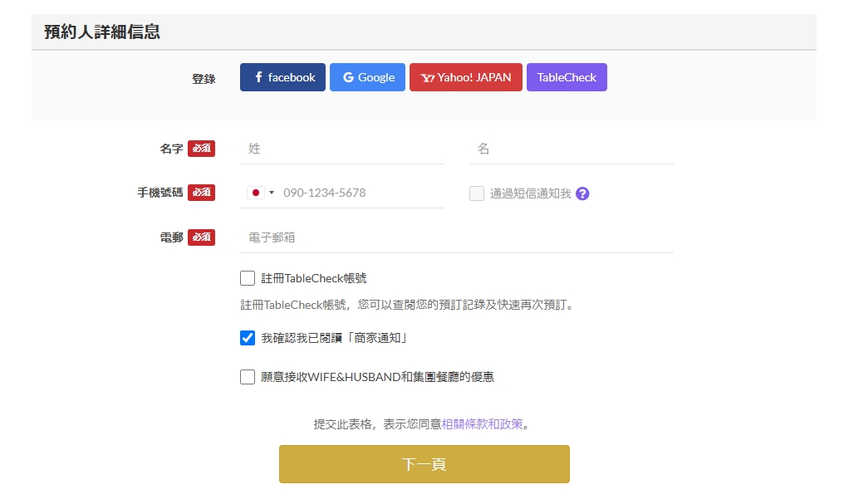Uncheck 我確認我已閱讀「商家通知」 checkbox

(248, 338)
